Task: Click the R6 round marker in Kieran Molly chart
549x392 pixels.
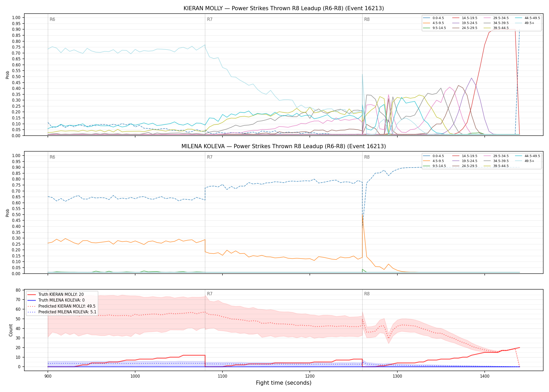Action: tap(52, 19)
